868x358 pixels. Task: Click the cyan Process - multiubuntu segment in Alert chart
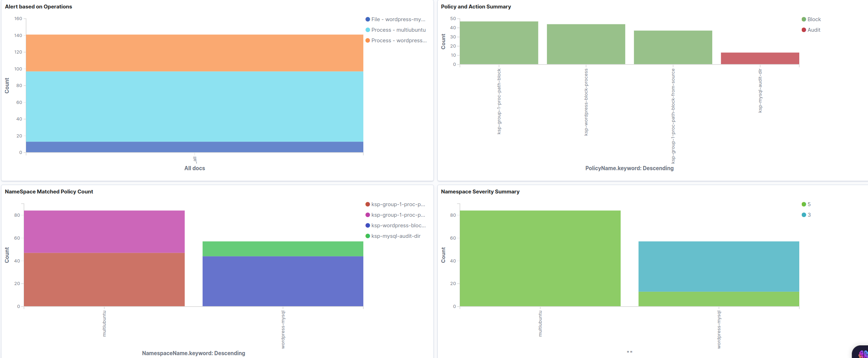[195, 107]
